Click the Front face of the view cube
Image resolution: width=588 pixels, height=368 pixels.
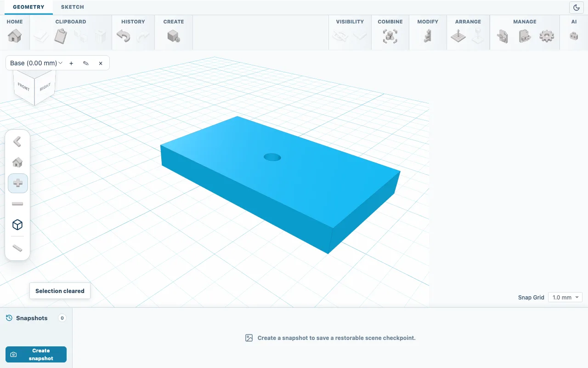23,86
